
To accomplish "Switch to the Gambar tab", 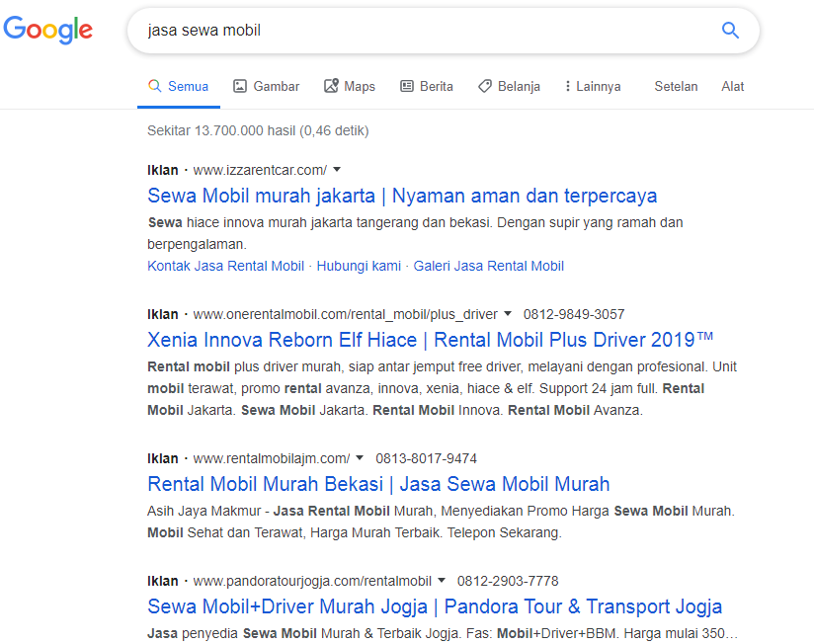I will point(267,86).
